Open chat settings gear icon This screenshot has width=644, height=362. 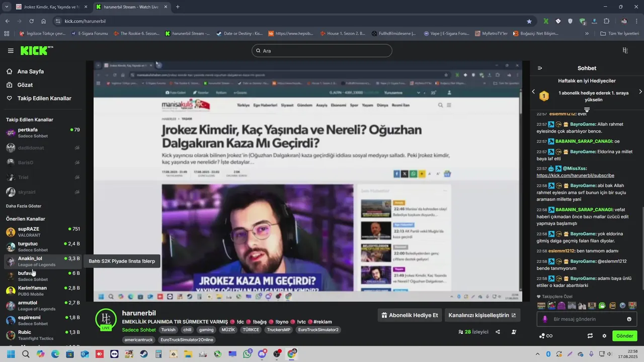604,336
